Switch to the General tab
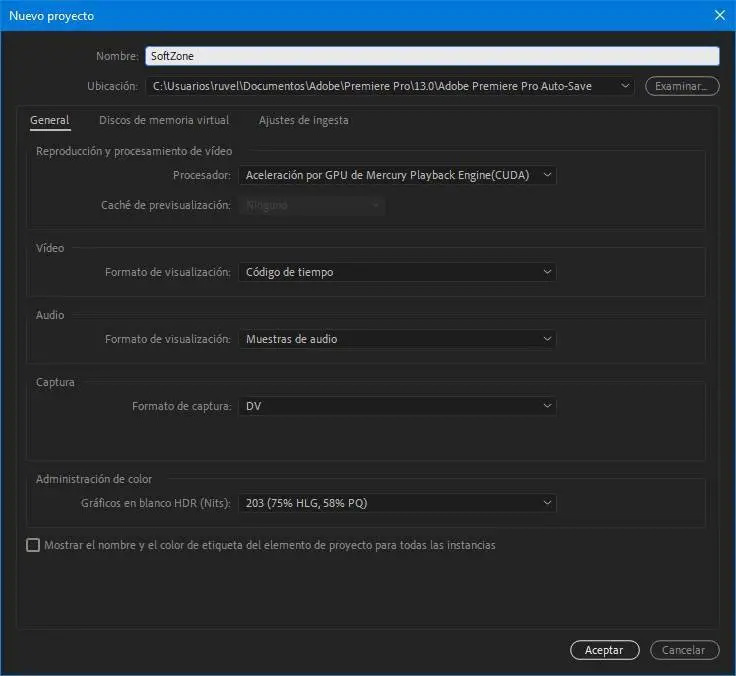The image size is (736, 676). point(50,120)
